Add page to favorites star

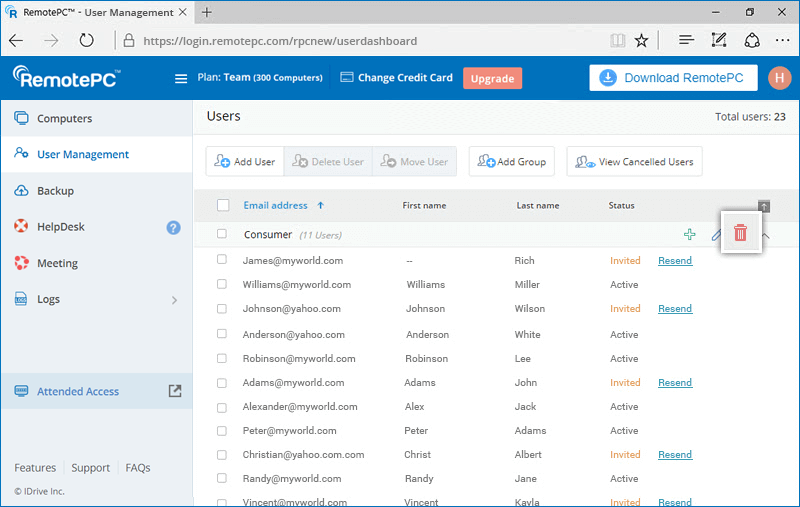tap(641, 40)
